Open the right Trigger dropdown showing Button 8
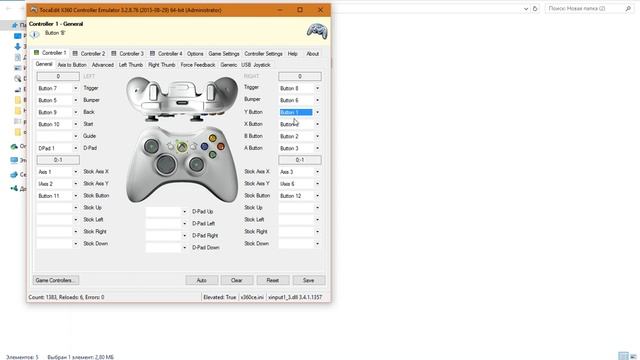Viewport: 640px width, 360px height. pyautogui.click(x=300, y=88)
